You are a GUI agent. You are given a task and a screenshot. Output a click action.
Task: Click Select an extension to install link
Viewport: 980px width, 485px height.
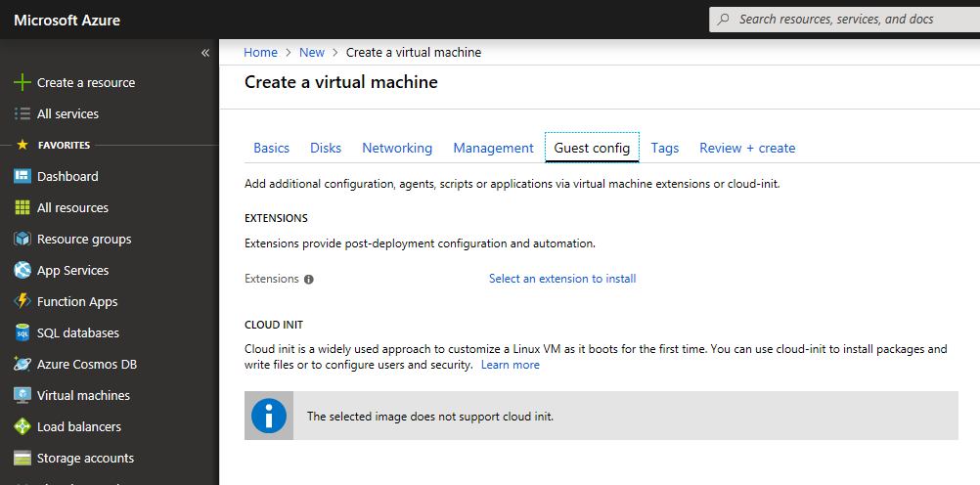point(562,279)
